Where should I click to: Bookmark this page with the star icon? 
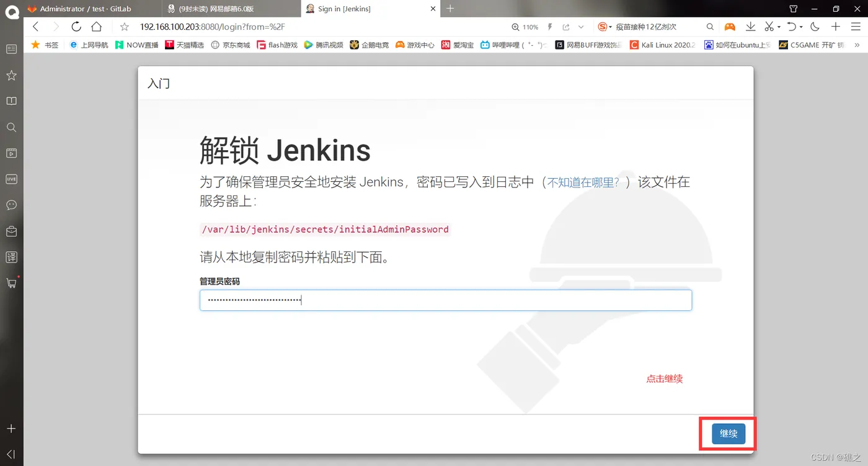pos(125,27)
